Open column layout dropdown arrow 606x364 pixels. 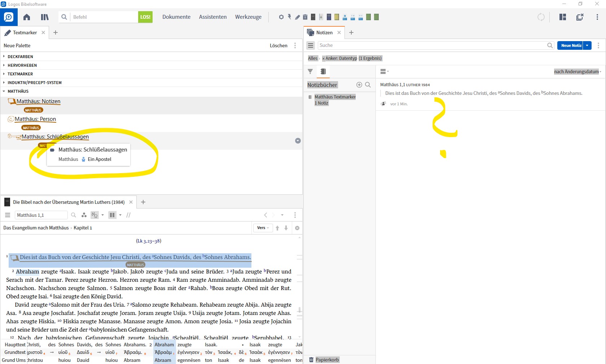pos(120,215)
